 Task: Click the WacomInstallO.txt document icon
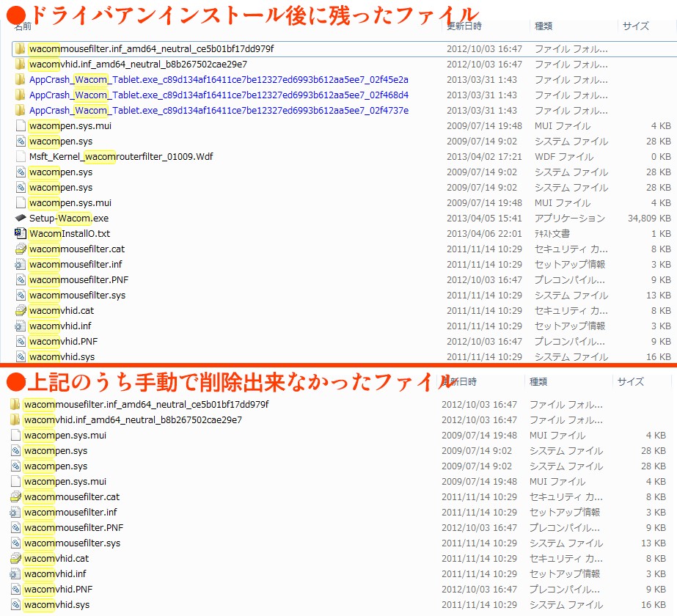[x=21, y=233]
